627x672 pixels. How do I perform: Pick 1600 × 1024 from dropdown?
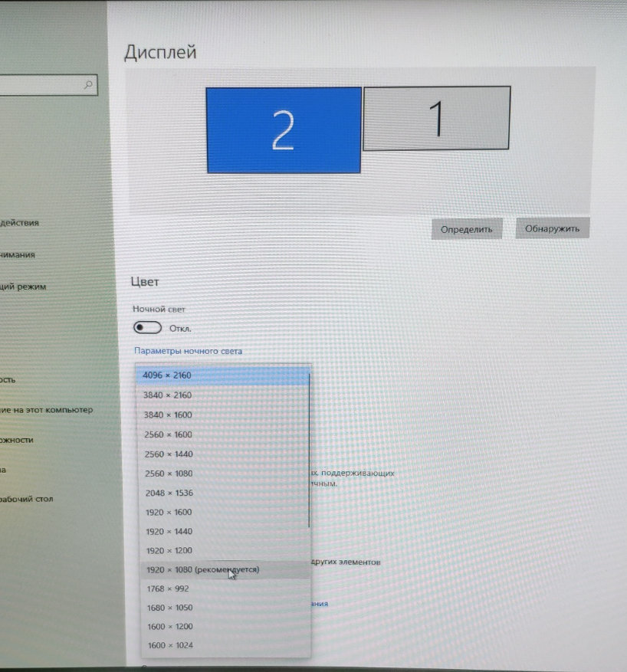169,645
